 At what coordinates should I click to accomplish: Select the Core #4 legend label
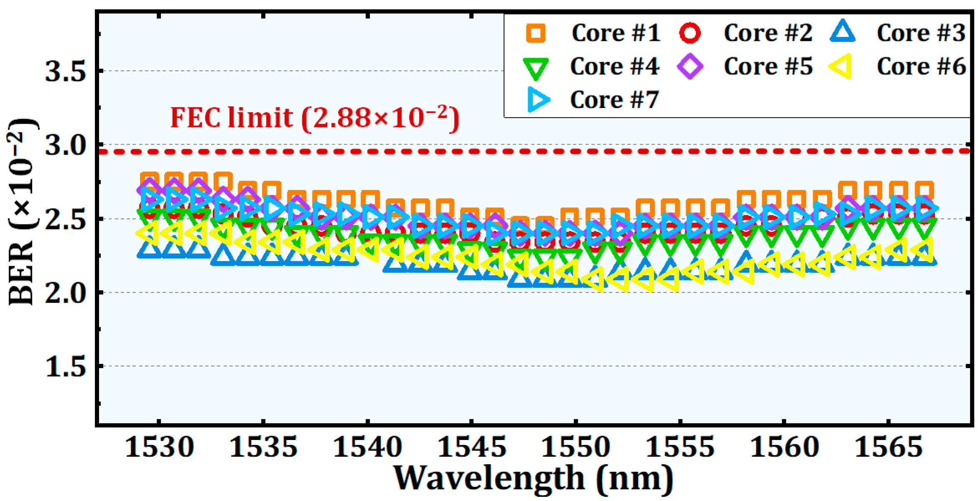615,66
